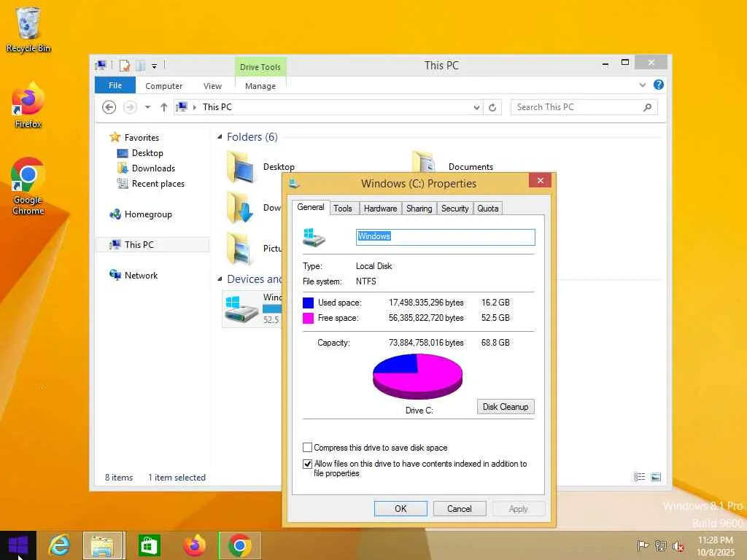Switch to Large icons view in status bar
Screen dimensions: 747x560
coord(656,477)
